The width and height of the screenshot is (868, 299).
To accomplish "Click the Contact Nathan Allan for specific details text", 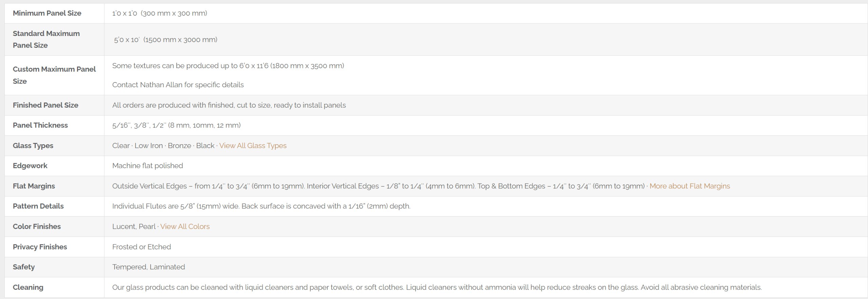I will [178, 85].
